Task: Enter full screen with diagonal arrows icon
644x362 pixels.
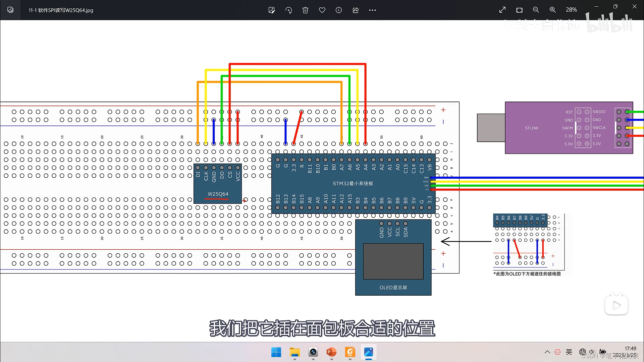Action: click(502, 10)
